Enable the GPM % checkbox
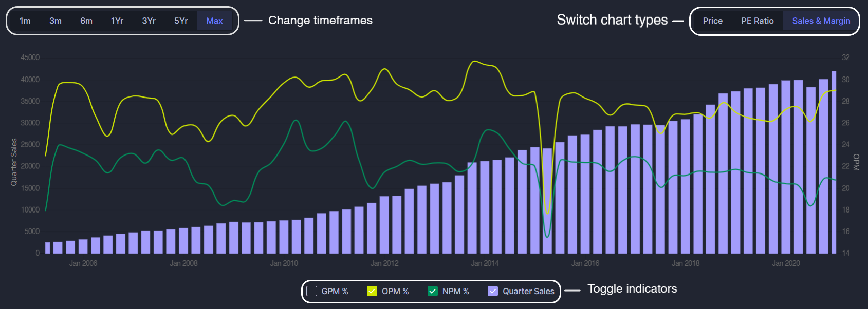The width and height of the screenshot is (868, 309). coord(312,291)
